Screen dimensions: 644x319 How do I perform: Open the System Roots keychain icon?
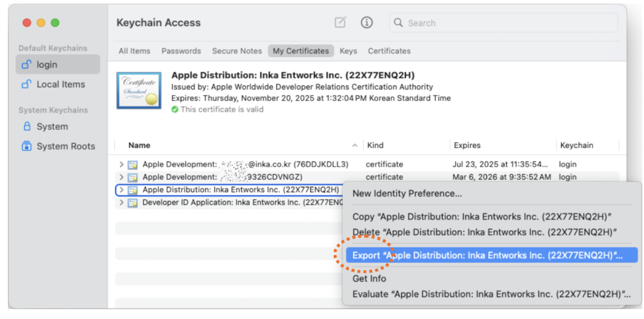coord(27,146)
